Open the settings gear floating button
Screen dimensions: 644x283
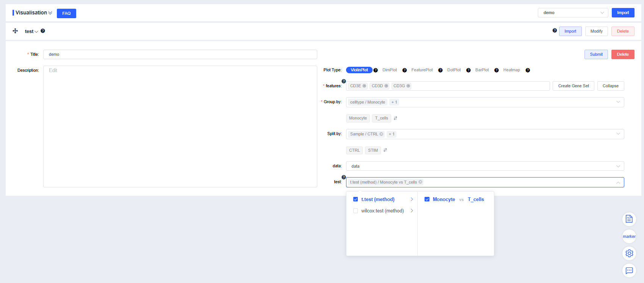[x=629, y=253]
